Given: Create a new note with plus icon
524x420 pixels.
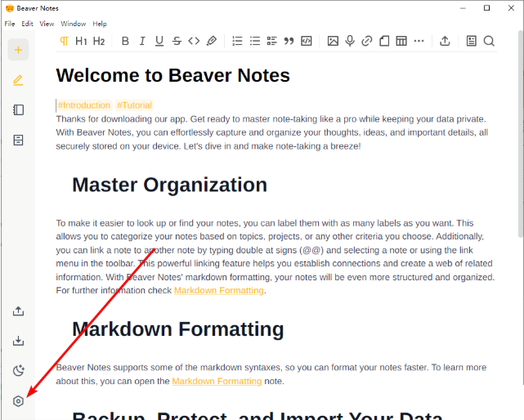Looking at the screenshot, I should coord(18,50).
